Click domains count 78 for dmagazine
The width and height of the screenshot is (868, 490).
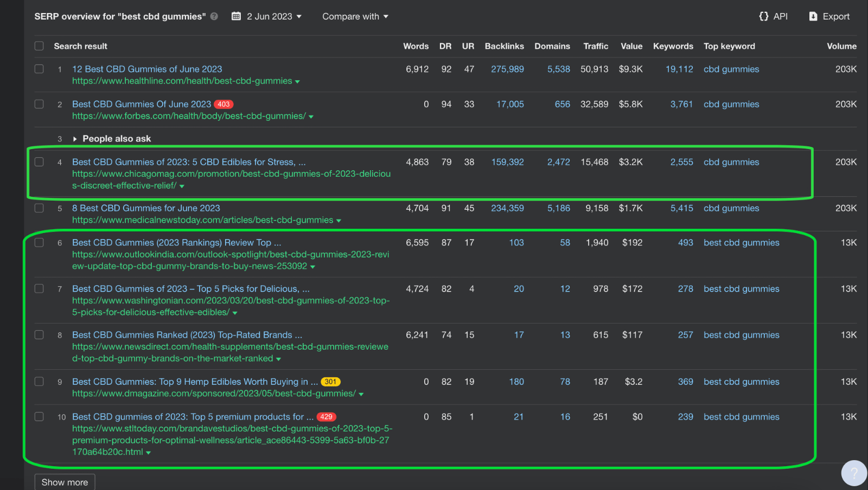pos(565,382)
